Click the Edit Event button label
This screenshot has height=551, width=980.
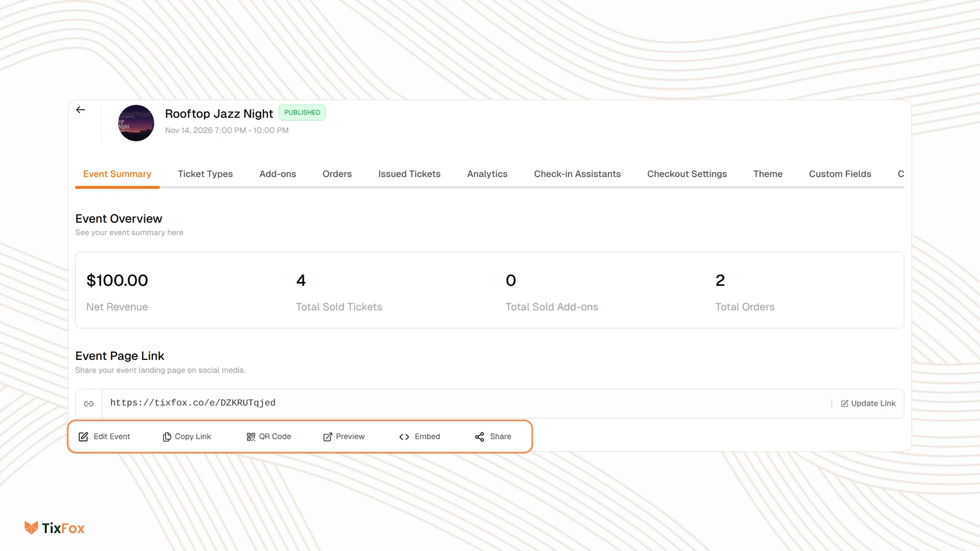point(112,437)
